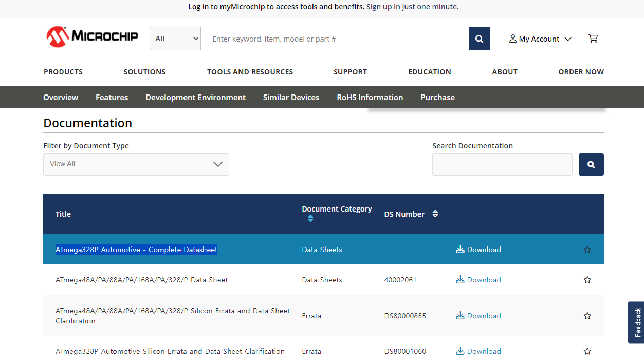Click download icon for ATmega328P Automotive Complete Datasheet
Image resolution: width=644 pixels, height=362 pixels.
460,250
